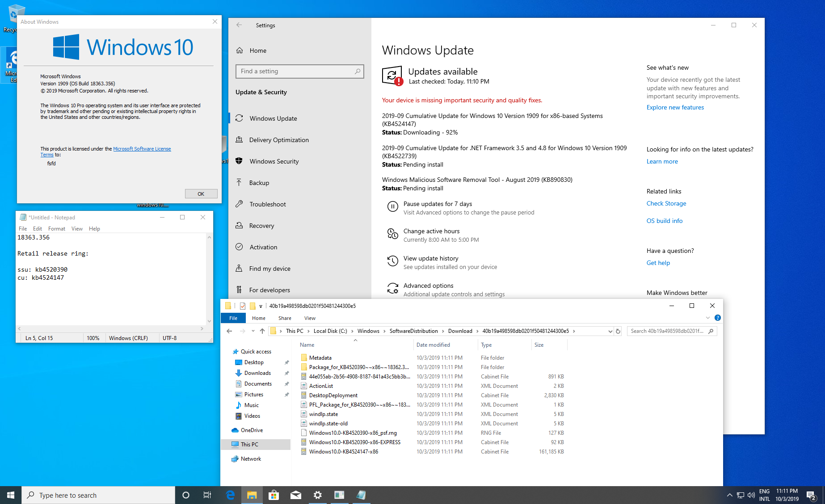The width and height of the screenshot is (825, 504).
Task: Open Notepad Format menu
Action: 57,229
